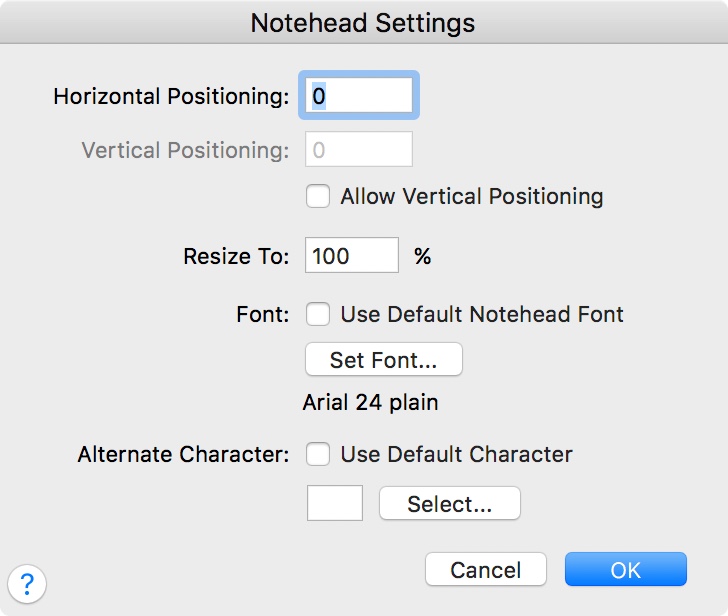Enable Allow Vertical Positioning checkbox
The width and height of the screenshot is (728, 616).
318,196
